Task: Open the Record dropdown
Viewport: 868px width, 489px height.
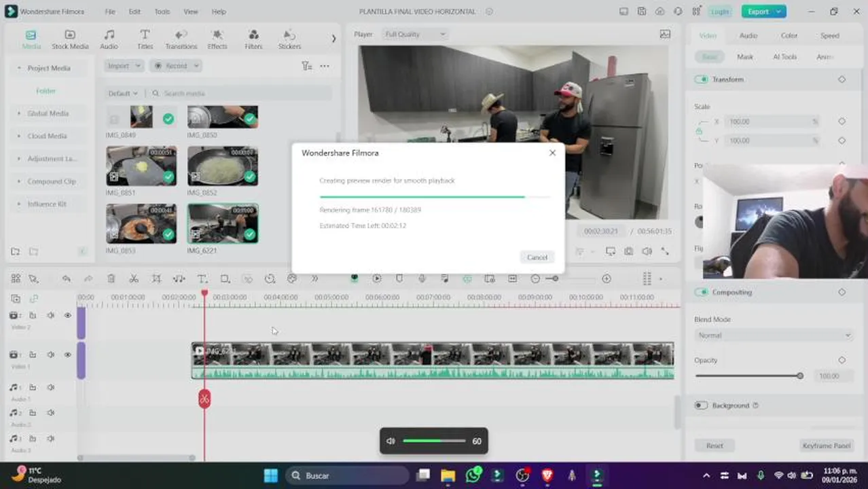Action: [176, 66]
